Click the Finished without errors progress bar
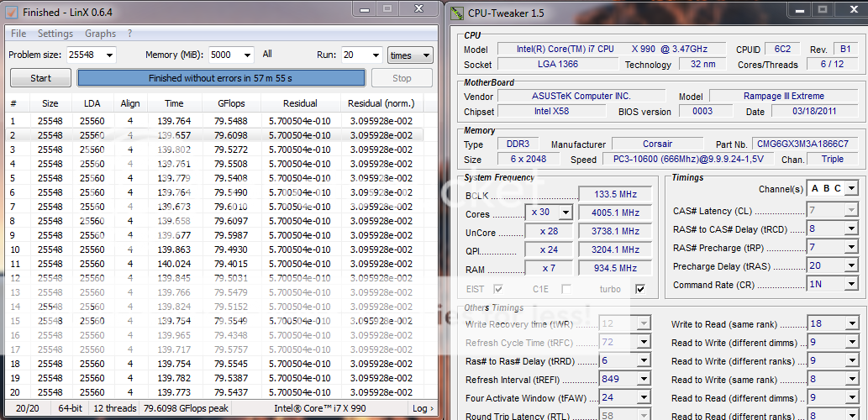868x420 pixels. [x=221, y=78]
